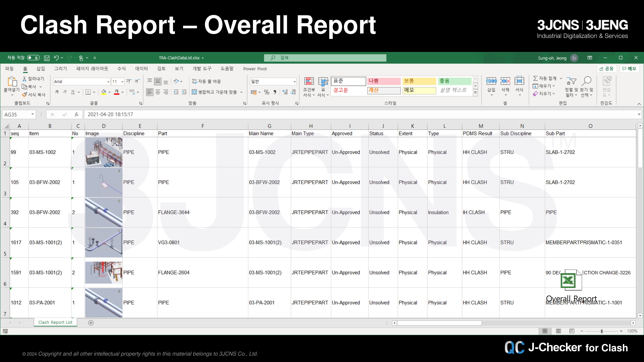Open the number format 일반 dropdown

[295, 82]
